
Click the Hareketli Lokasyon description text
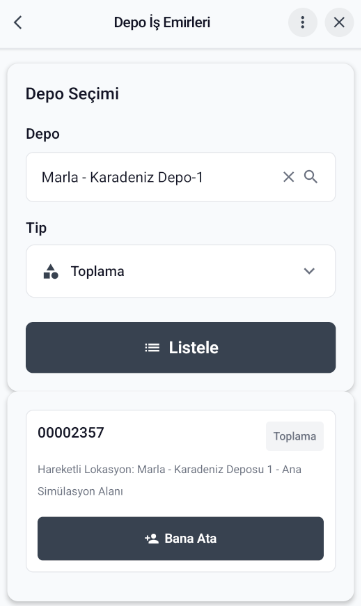(169, 480)
